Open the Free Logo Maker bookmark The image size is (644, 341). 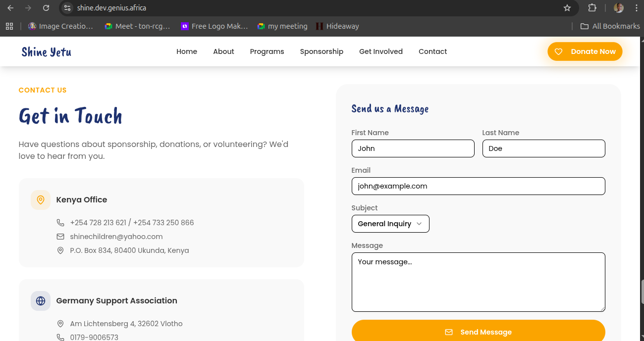(x=215, y=26)
